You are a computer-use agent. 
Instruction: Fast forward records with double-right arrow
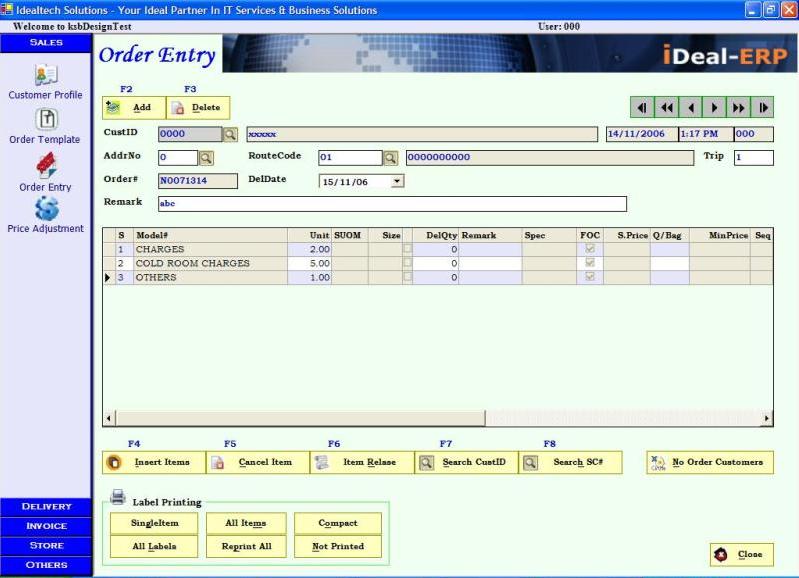[738, 108]
